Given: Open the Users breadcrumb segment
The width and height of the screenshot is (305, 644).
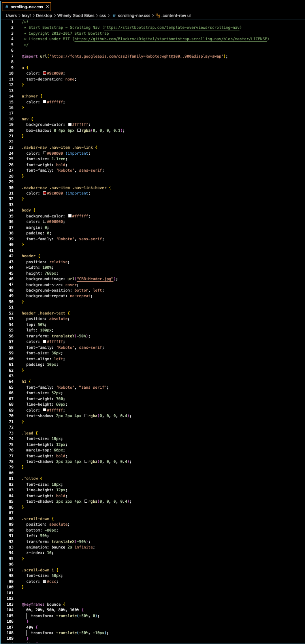Looking at the screenshot, I should tap(11, 16).
